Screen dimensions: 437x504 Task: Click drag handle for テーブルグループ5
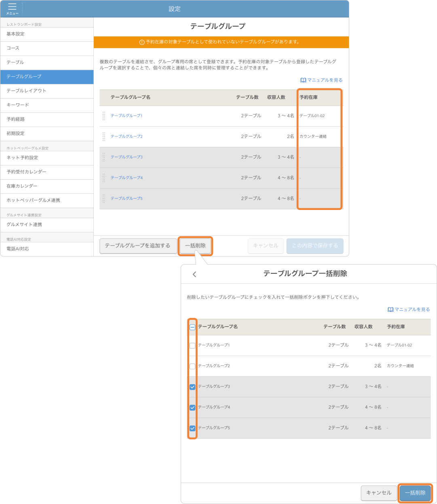[104, 198]
